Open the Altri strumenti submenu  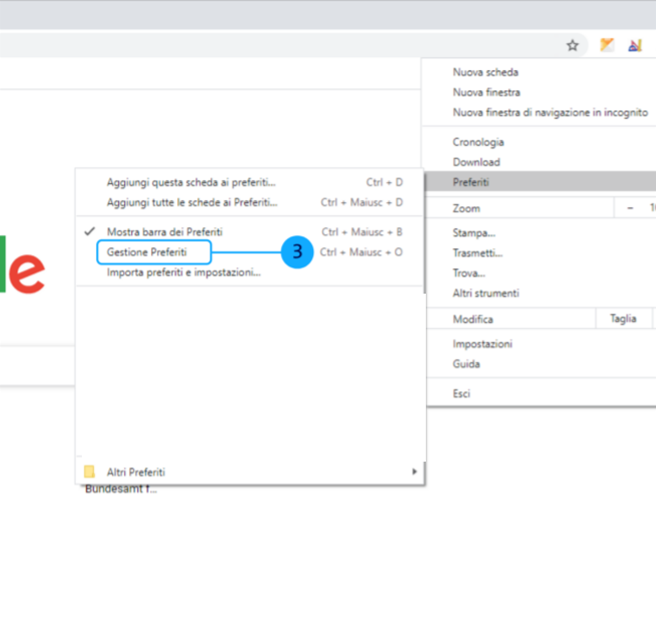485,293
